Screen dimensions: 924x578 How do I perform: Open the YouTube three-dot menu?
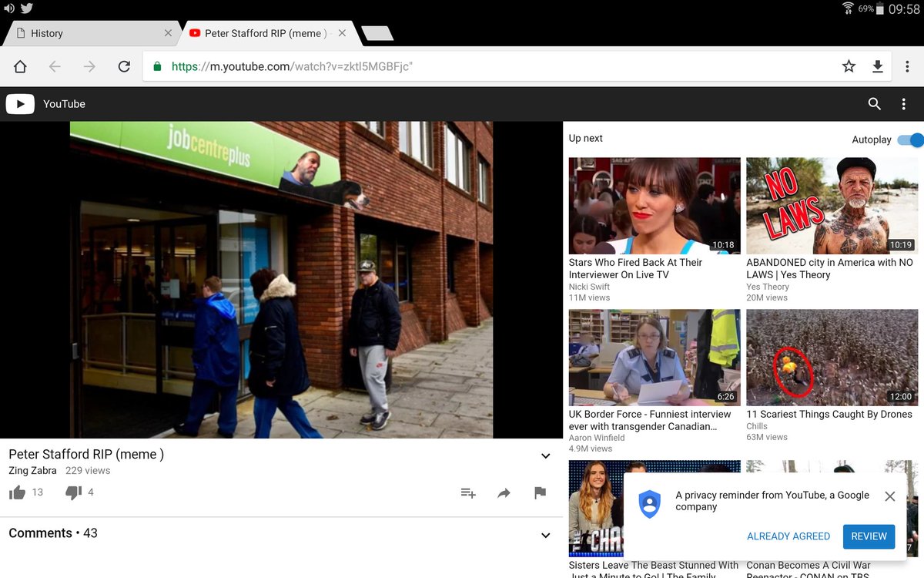(x=903, y=104)
